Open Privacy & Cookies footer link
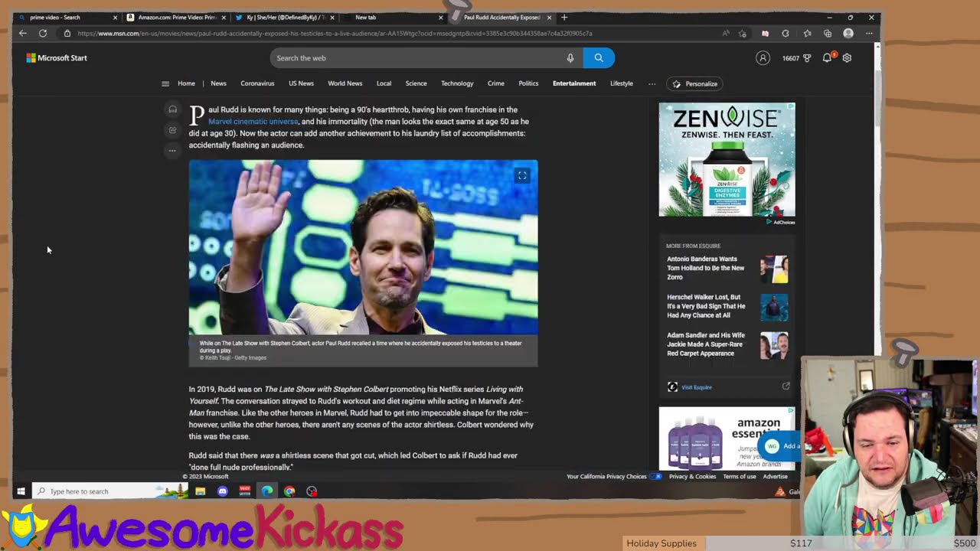 (692, 477)
